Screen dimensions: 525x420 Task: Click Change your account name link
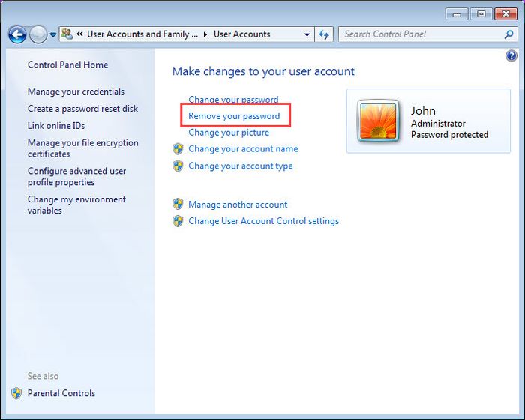(x=243, y=149)
